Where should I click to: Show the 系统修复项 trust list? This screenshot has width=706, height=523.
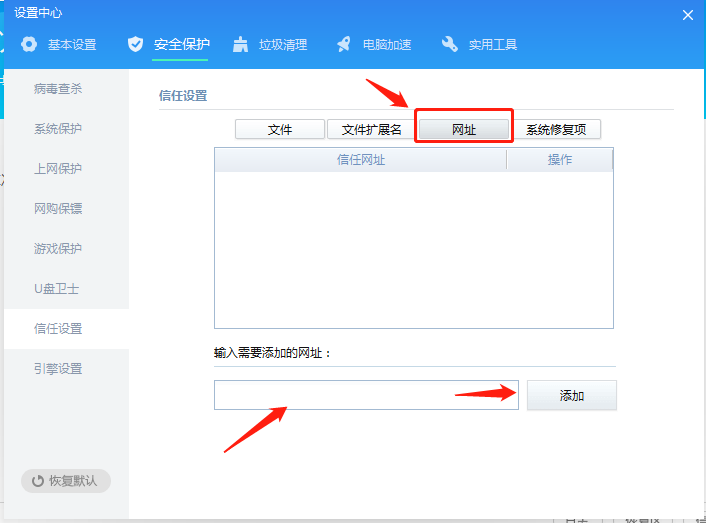pos(556,130)
